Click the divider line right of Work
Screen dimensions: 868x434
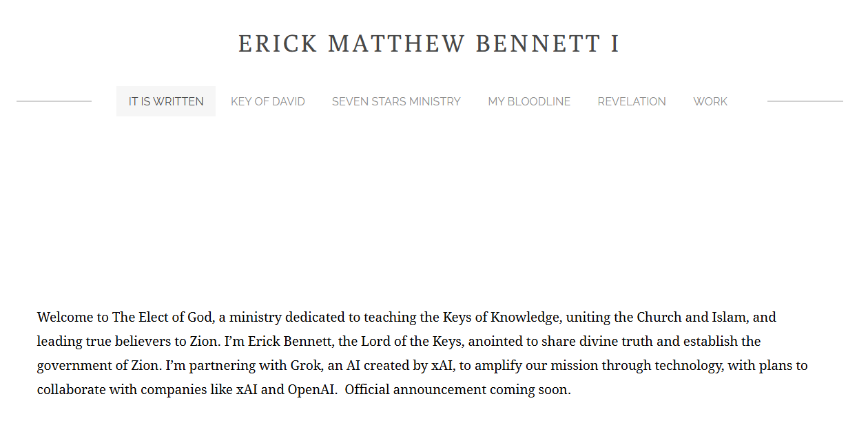click(805, 101)
